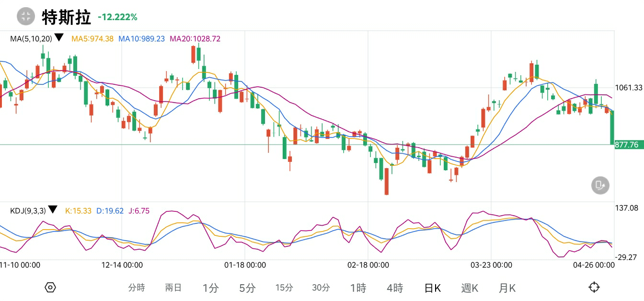
Task: Select the 4時 interval
Action: coord(395,288)
